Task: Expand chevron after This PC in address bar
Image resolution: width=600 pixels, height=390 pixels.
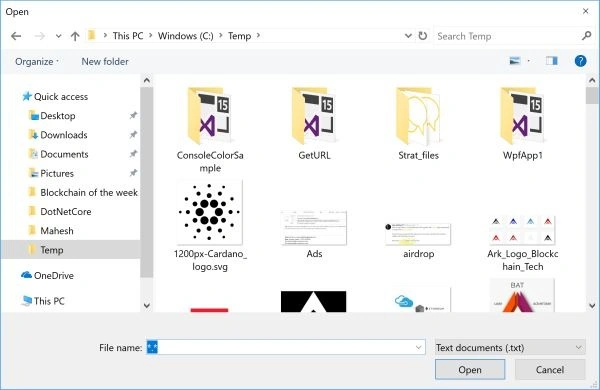Action: [150, 36]
